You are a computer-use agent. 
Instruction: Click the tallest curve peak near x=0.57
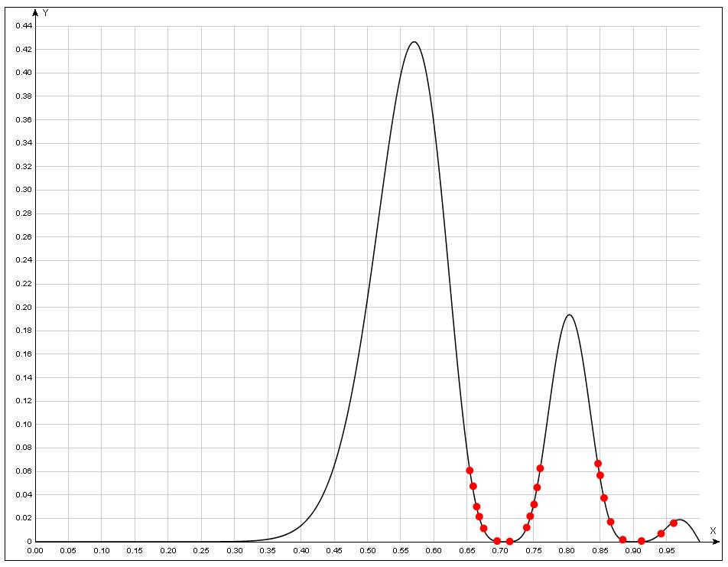pos(414,42)
